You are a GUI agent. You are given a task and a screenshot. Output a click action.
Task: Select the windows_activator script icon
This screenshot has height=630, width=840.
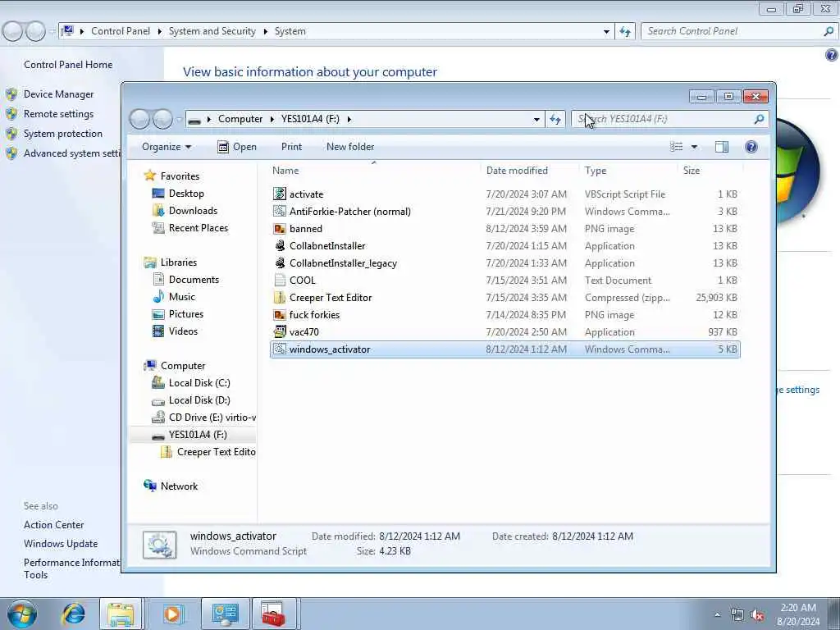[x=280, y=349]
